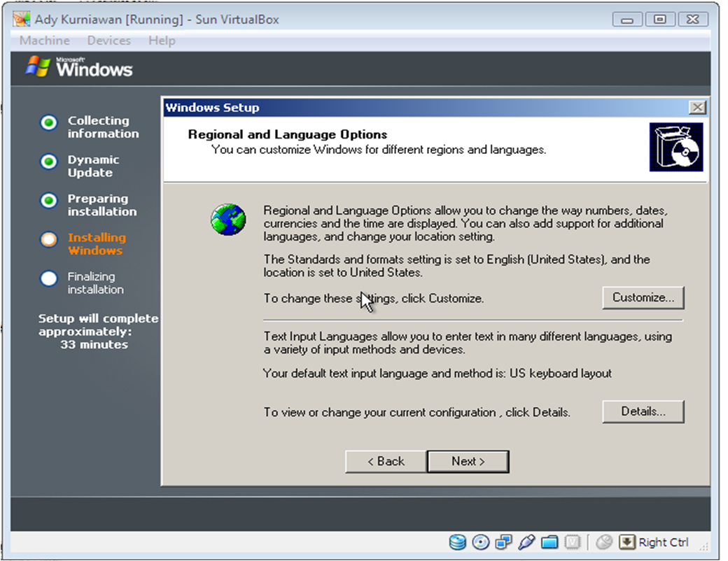This screenshot has height=561, width=728.
Task: Minimize the VirtualBox window
Action: coord(627,20)
